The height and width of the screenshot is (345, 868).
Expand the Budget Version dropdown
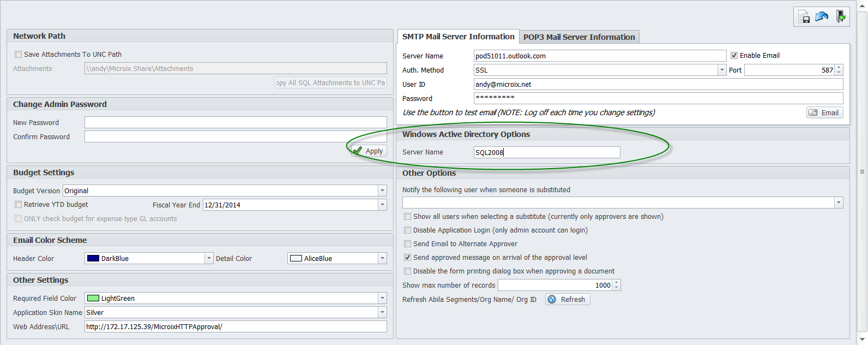(x=382, y=191)
